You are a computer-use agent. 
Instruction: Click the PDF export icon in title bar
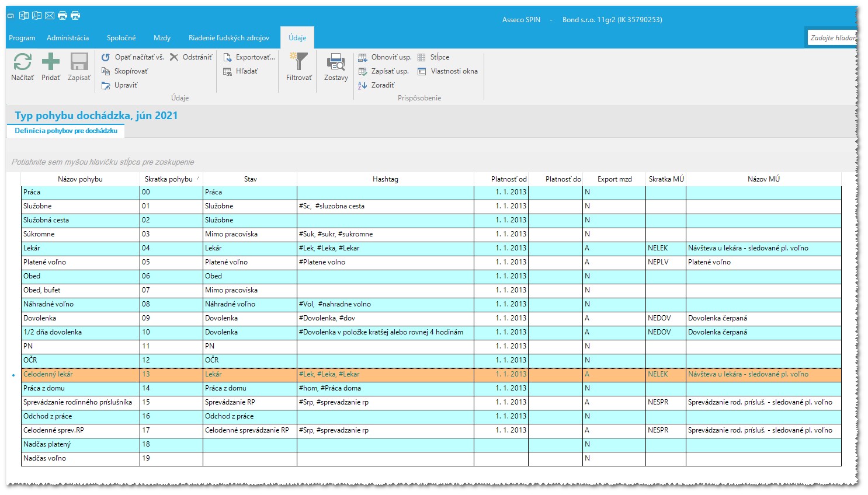(x=37, y=16)
